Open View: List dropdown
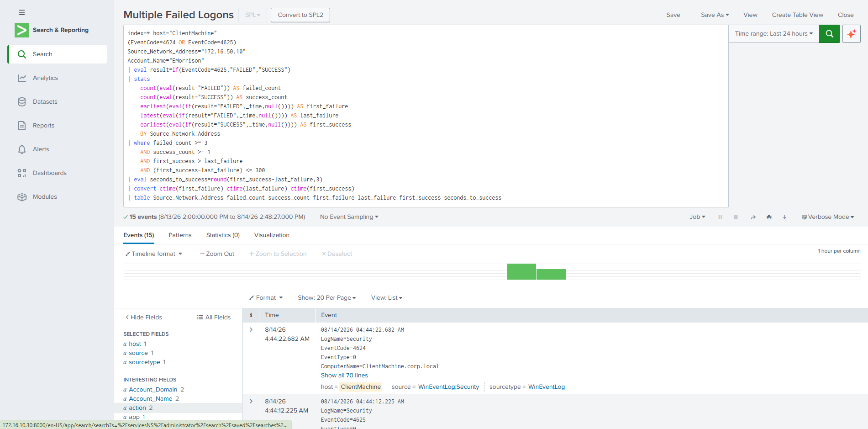The width and height of the screenshot is (868, 429). (387, 298)
